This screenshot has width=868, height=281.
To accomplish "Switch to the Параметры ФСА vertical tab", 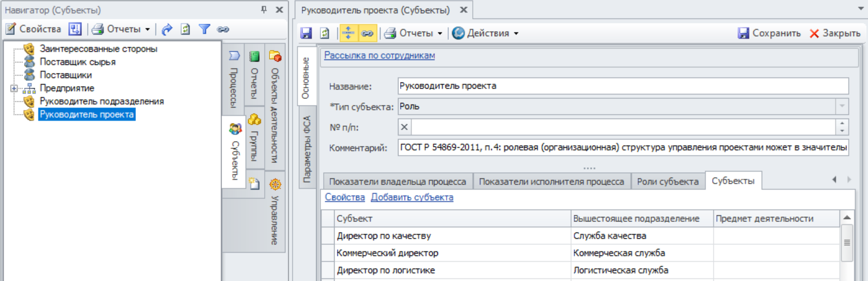I will (x=307, y=149).
